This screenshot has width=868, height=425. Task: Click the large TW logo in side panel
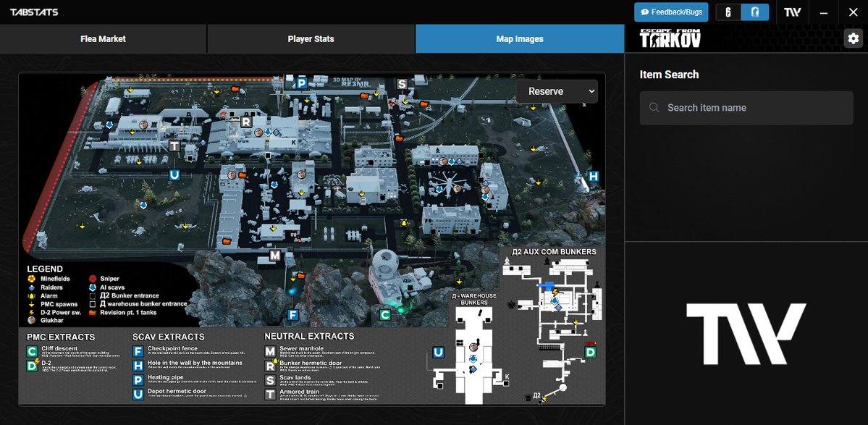746,334
